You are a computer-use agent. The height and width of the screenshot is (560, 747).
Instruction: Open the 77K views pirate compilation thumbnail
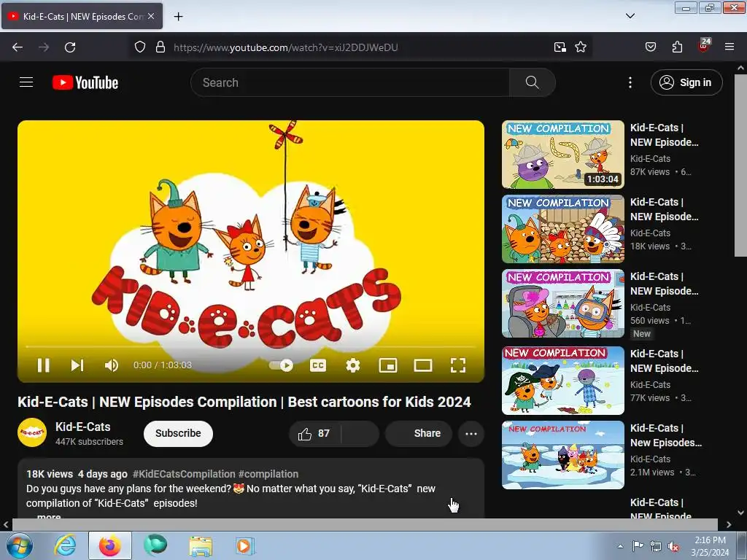tap(562, 381)
